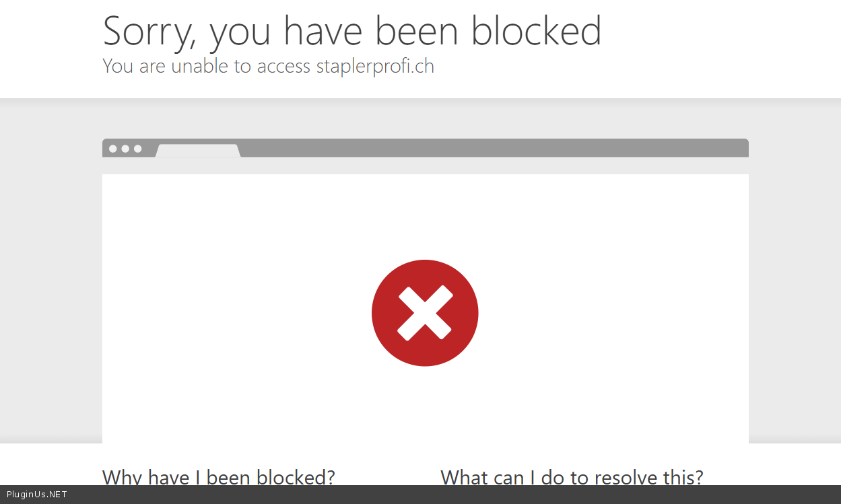The image size is (841, 504).
Task: Click the word 'blocked' in the main heading
Action: 537,30
